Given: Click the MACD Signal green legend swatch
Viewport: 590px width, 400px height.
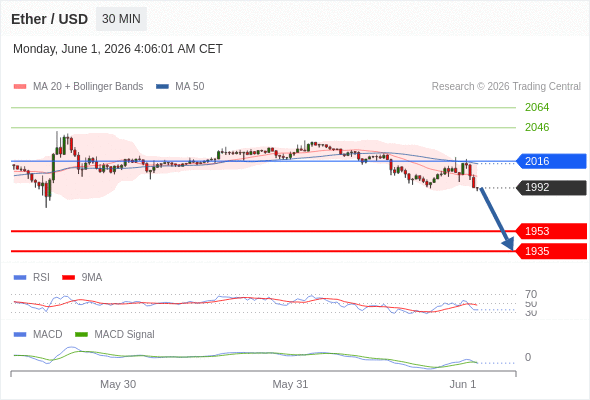Looking at the screenshot, I should pos(81,335).
